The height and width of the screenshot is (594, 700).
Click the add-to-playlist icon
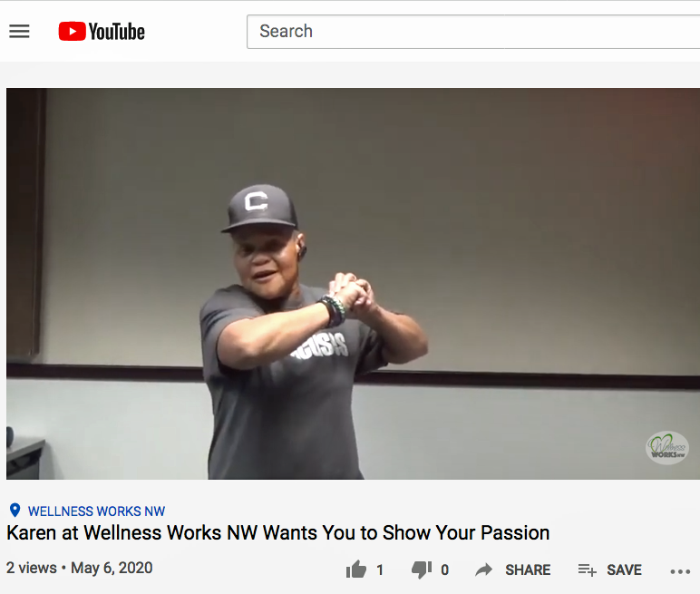587,570
